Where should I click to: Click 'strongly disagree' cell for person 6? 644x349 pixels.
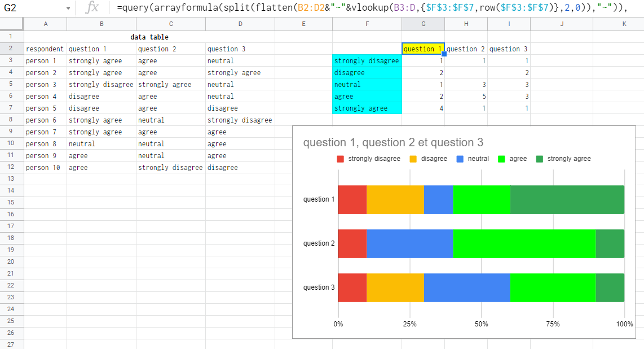[x=240, y=120]
